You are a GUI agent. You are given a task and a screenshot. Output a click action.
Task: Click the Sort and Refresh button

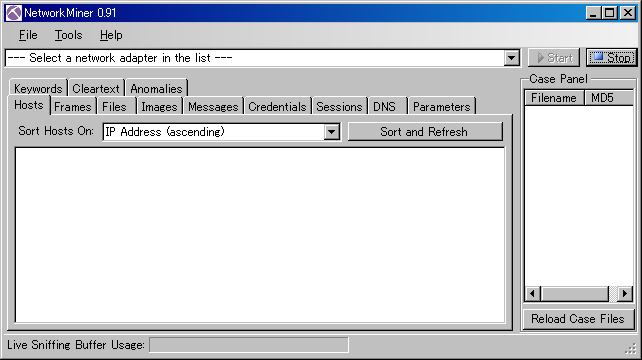click(x=425, y=131)
